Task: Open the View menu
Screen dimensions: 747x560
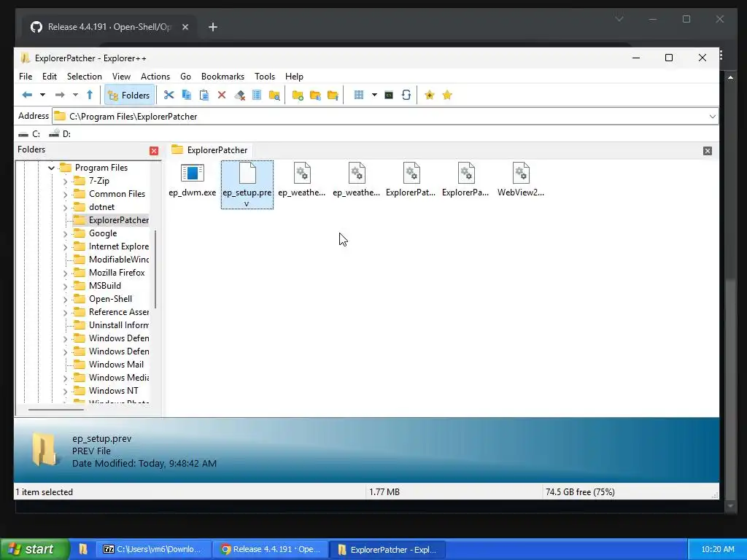Action: point(122,77)
